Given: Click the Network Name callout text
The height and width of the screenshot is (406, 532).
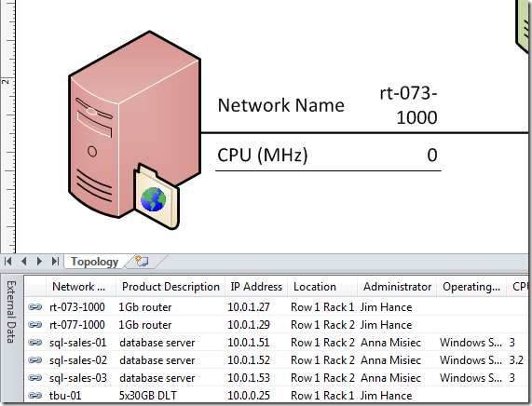Looking at the screenshot, I should coord(281,105).
